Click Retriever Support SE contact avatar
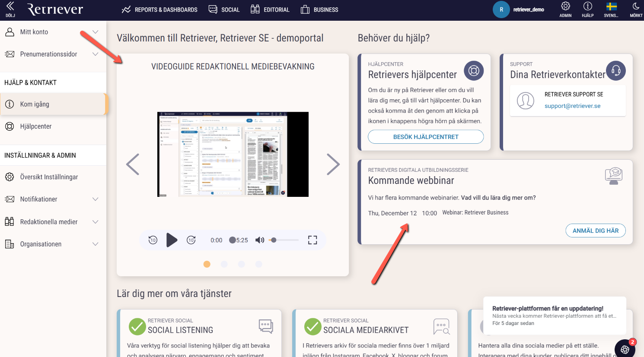 coord(526,101)
